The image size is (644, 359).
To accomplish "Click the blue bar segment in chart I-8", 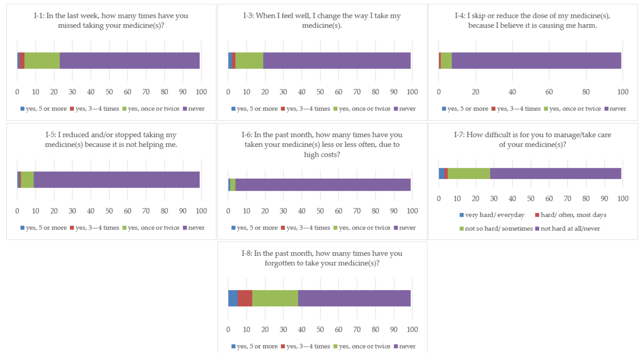I will tap(233, 298).
